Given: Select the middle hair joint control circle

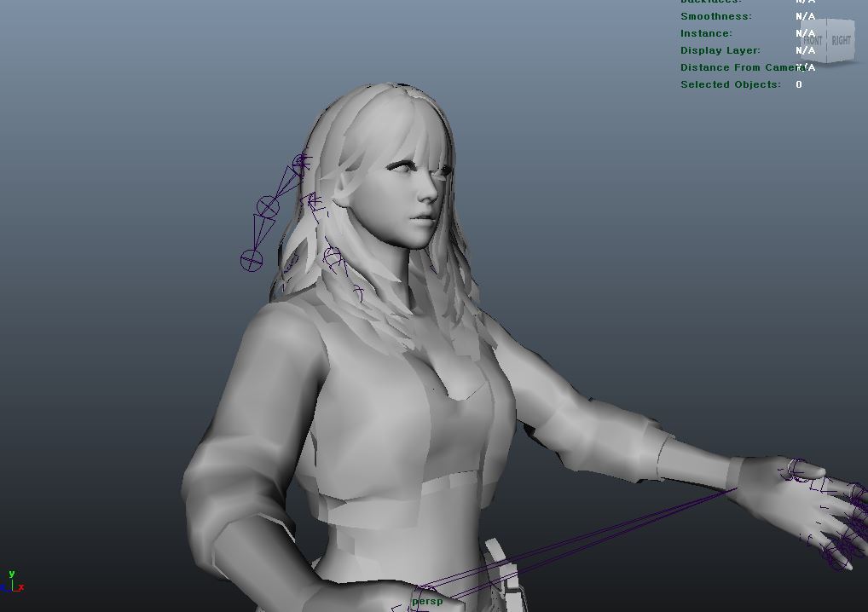Looking at the screenshot, I should (x=268, y=206).
